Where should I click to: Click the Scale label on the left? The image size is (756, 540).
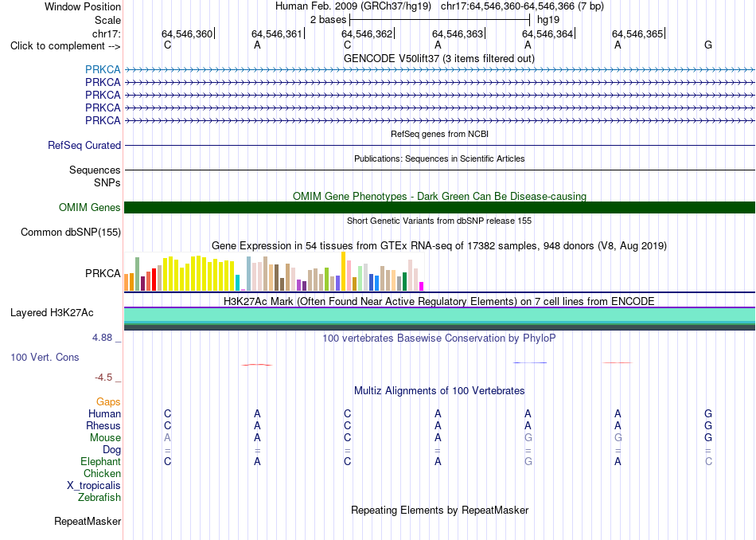pyautogui.click(x=107, y=20)
